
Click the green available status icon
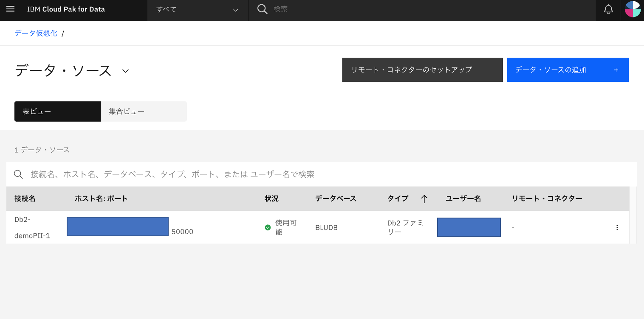point(268,227)
